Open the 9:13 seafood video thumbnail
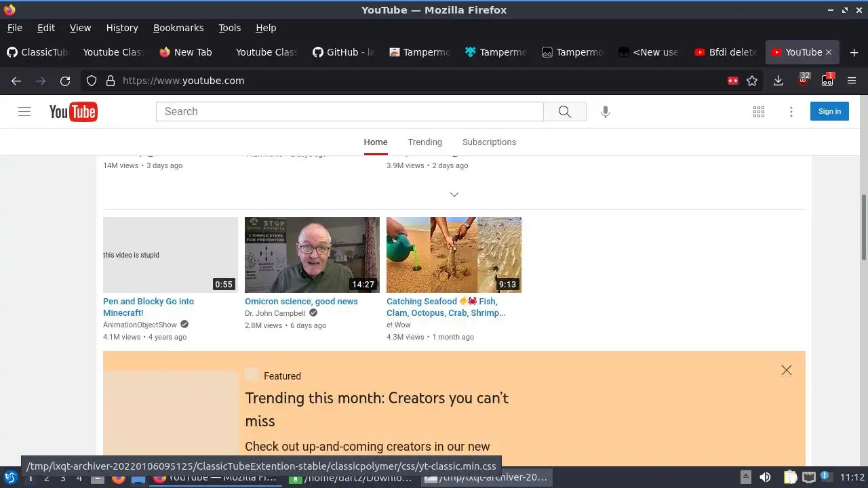Image resolution: width=868 pixels, height=488 pixels. (454, 255)
